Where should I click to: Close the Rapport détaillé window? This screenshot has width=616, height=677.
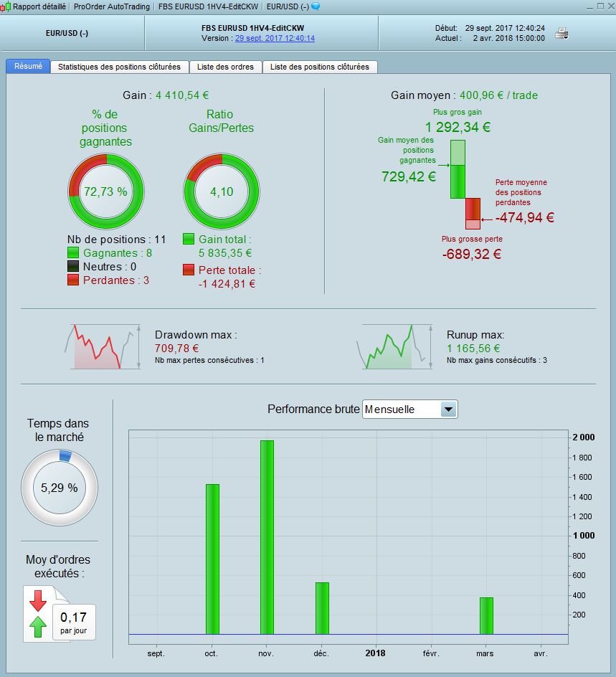point(610,6)
